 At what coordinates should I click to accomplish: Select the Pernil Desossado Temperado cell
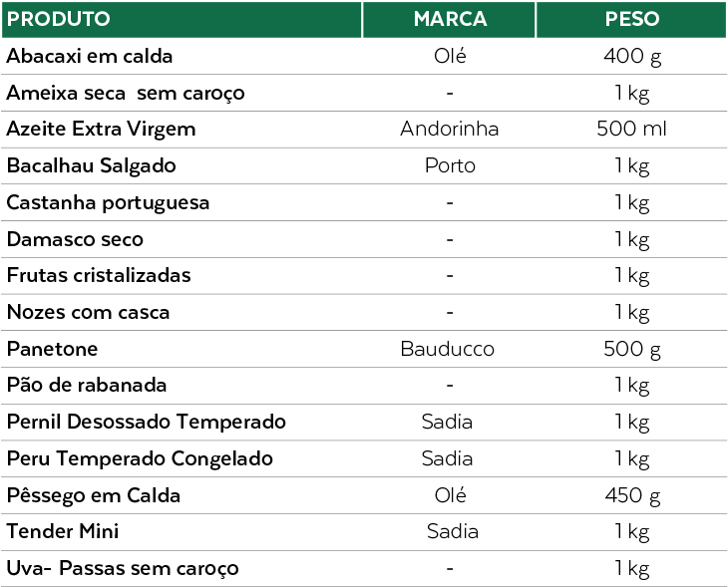147,422
